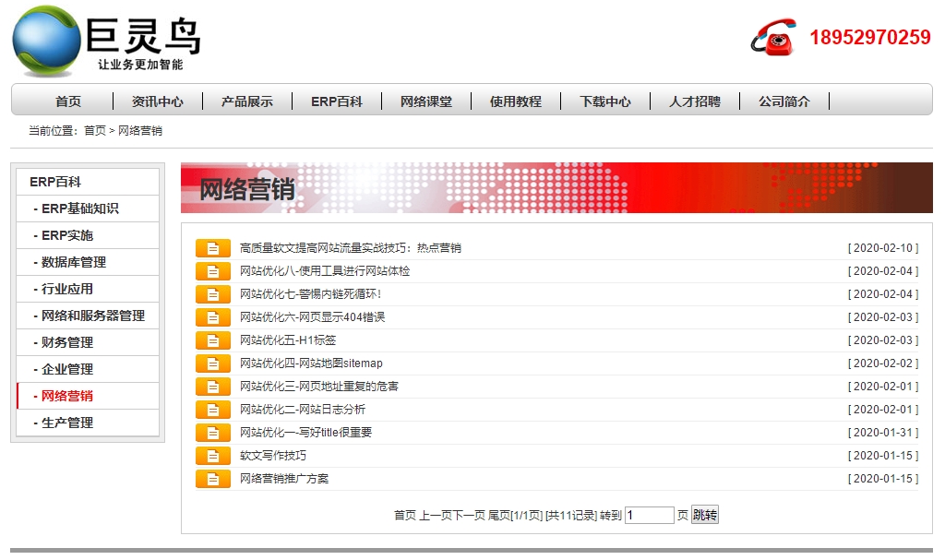Click the document icon beside 网站优化八 article
Image resolution: width=945 pixels, height=560 pixels.
click(211, 270)
